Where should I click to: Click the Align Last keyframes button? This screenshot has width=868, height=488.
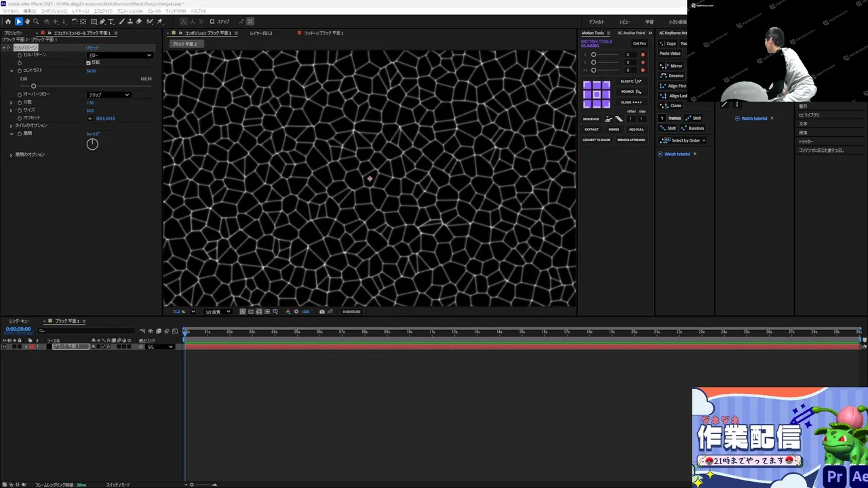pos(672,96)
